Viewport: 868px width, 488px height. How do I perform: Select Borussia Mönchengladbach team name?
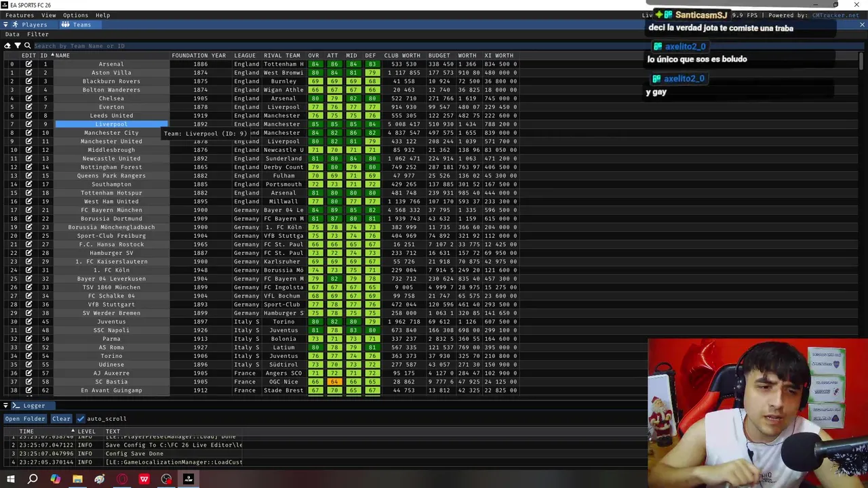(111, 227)
